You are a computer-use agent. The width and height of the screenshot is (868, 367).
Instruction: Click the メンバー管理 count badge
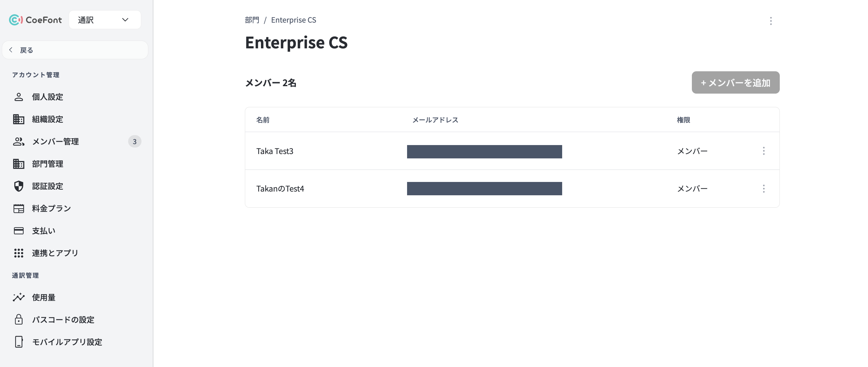[x=134, y=142]
